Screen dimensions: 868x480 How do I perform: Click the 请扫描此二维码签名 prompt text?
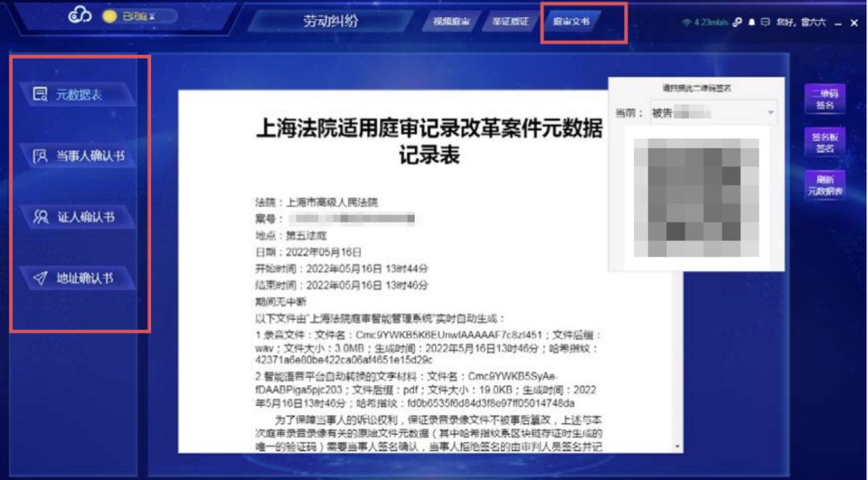point(697,88)
